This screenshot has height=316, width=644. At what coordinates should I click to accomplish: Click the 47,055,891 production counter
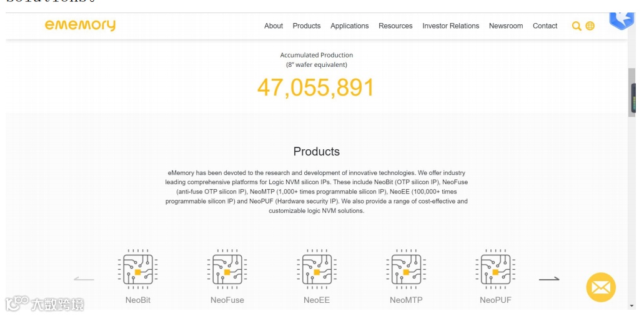tap(316, 87)
